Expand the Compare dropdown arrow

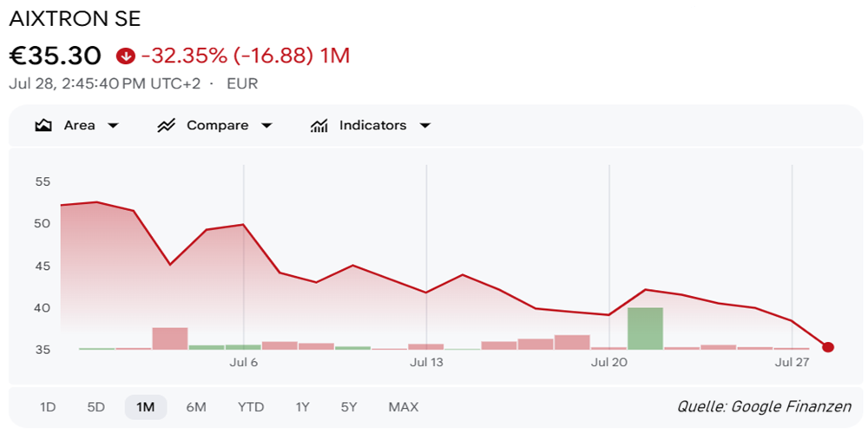pos(266,126)
